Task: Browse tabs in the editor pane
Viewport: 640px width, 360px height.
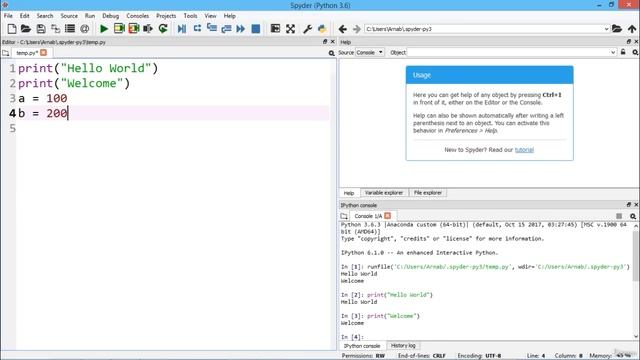Action: point(5,53)
